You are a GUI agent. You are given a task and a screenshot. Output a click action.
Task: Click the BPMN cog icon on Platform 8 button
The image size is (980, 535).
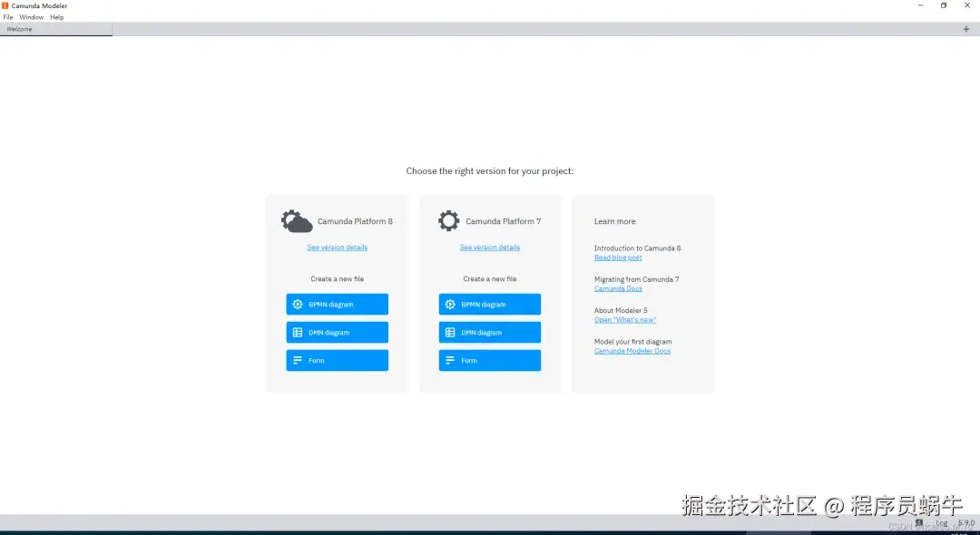pos(298,304)
